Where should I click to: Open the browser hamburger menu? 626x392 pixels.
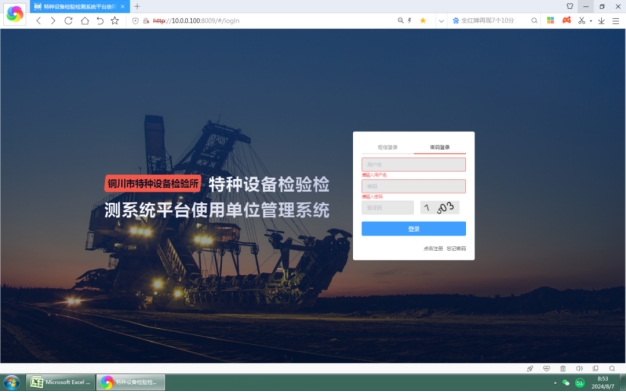(x=616, y=21)
